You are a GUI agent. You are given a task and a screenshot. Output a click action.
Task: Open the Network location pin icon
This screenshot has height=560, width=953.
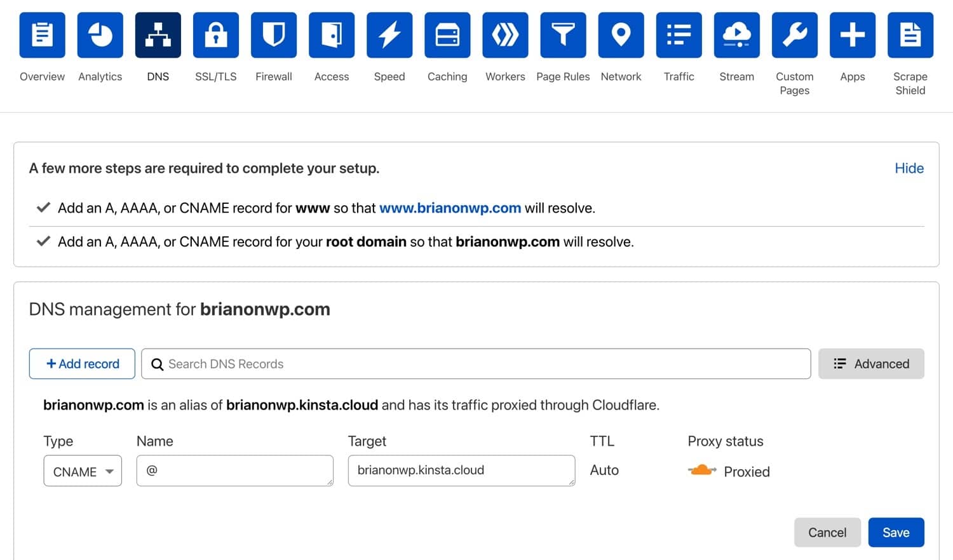tap(621, 35)
